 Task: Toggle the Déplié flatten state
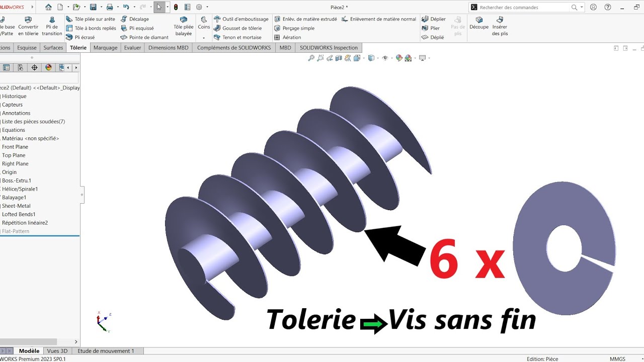coord(433,37)
